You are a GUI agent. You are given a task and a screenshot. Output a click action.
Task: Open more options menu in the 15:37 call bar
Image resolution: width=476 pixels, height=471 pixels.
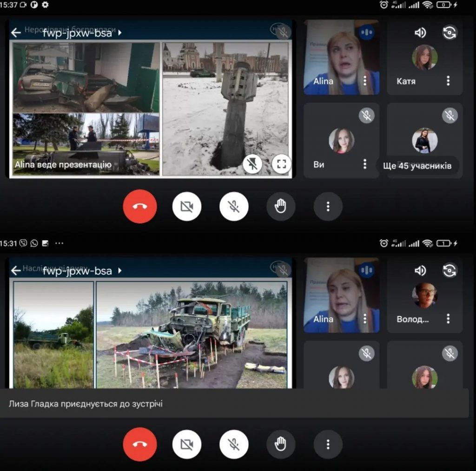(x=328, y=206)
